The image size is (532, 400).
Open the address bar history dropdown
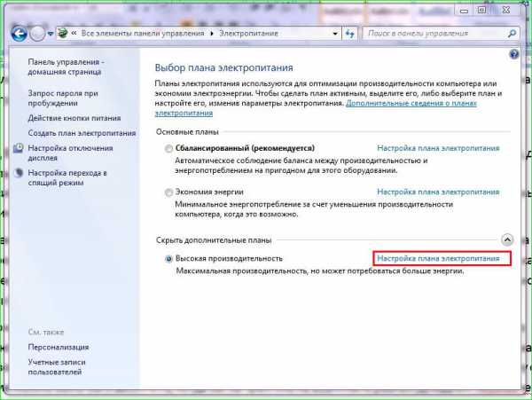coord(335,34)
